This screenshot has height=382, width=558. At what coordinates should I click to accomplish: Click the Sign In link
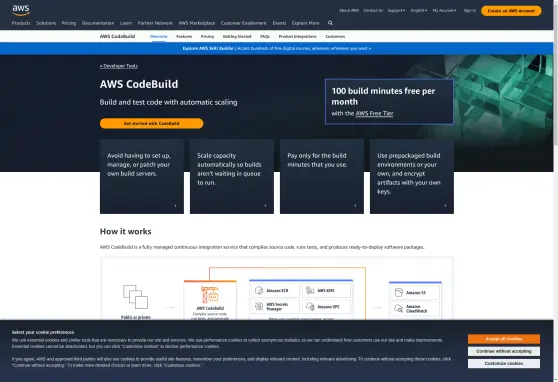pyautogui.click(x=470, y=11)
